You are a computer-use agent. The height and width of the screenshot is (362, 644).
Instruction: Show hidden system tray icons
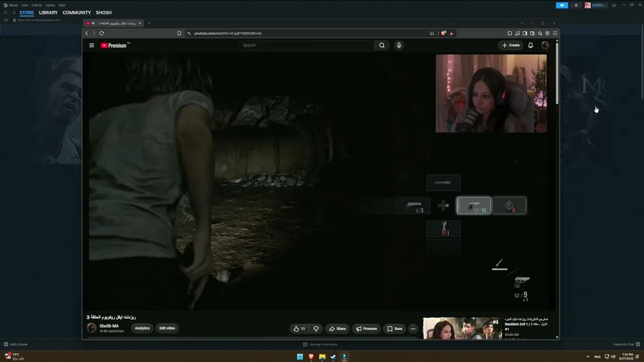588,356
